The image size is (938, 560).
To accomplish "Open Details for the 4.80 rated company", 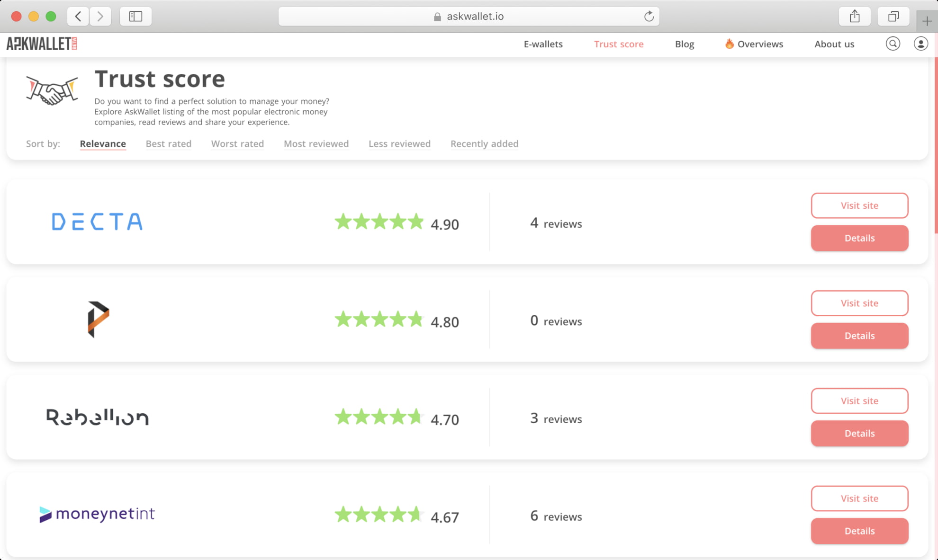I will pos(859,336).
